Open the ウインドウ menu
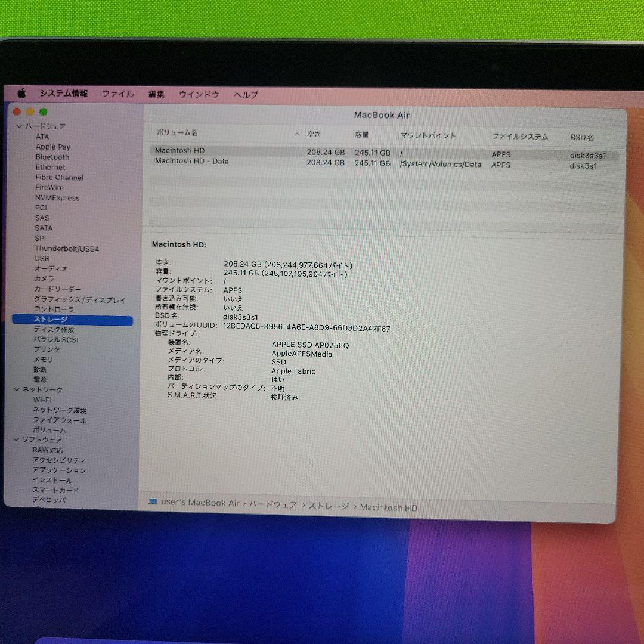The height and width of the screenshot is (644, 644). [x=197, y=94]
